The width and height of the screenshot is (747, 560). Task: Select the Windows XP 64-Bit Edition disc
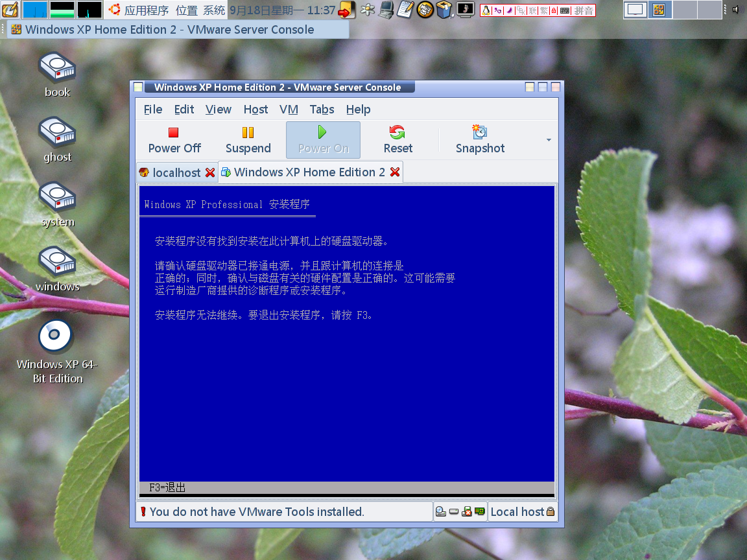tap(57, 353)
